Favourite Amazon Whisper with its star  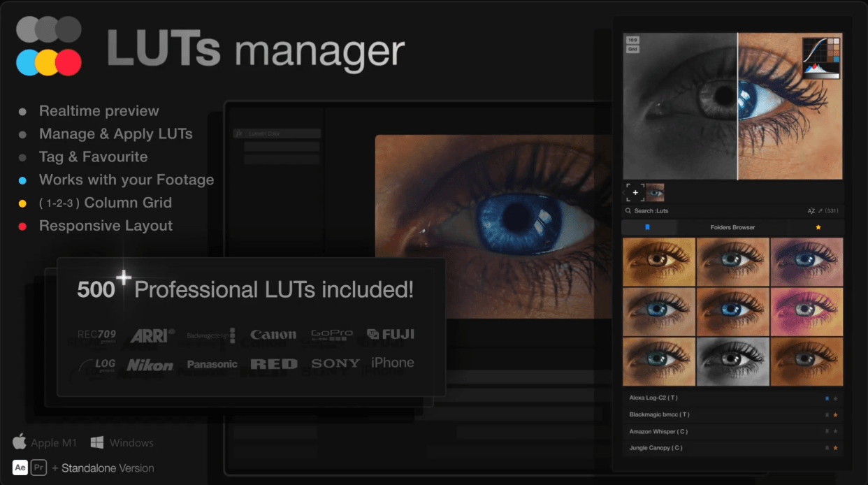click(835, 431)
